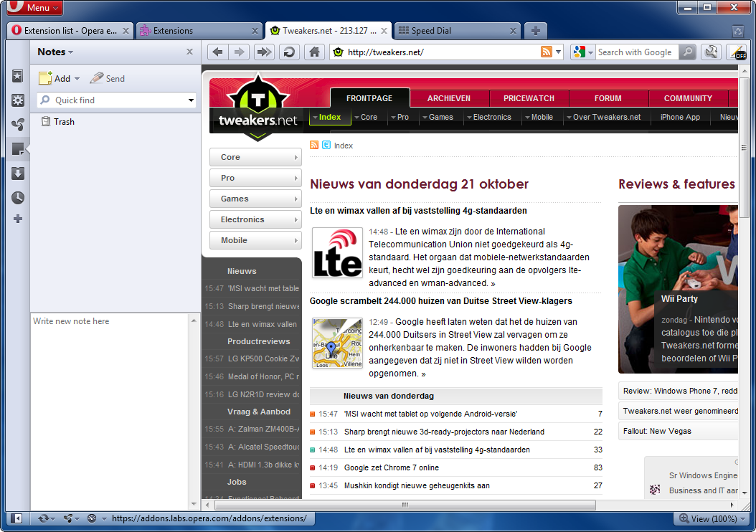Open the FORUM site tab
The image size is (756, 532).
click(608, 98)
